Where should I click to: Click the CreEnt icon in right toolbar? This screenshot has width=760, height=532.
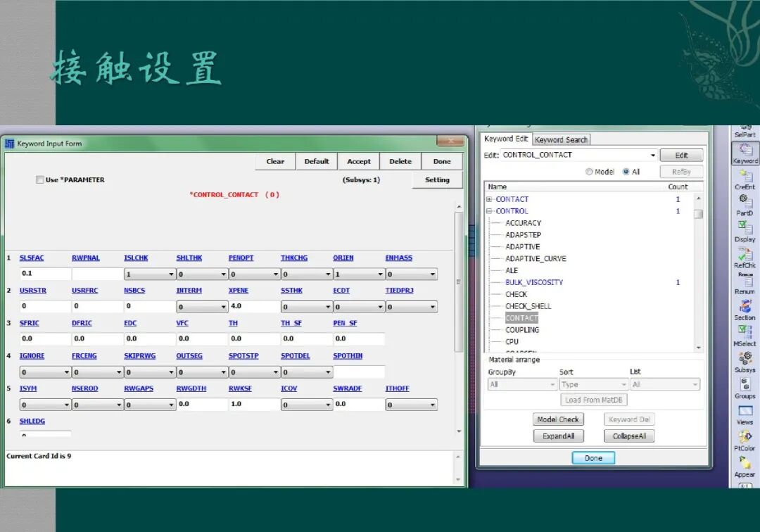coord(745,179)
